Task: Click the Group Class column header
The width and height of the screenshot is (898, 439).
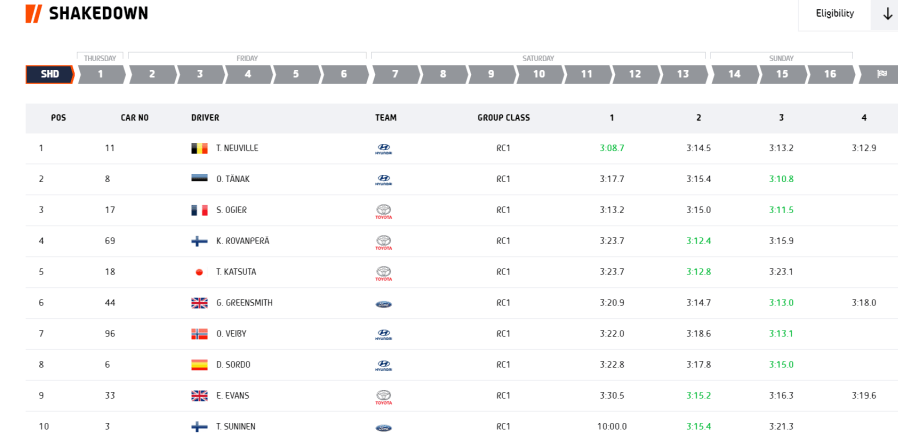Action: [x=503, y=118]
